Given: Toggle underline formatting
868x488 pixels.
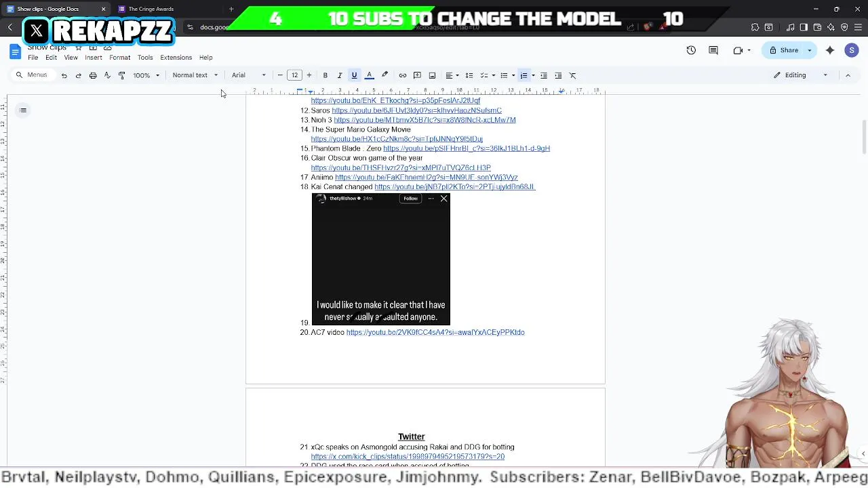Looking at the screenshot, I should coord(354,75).
